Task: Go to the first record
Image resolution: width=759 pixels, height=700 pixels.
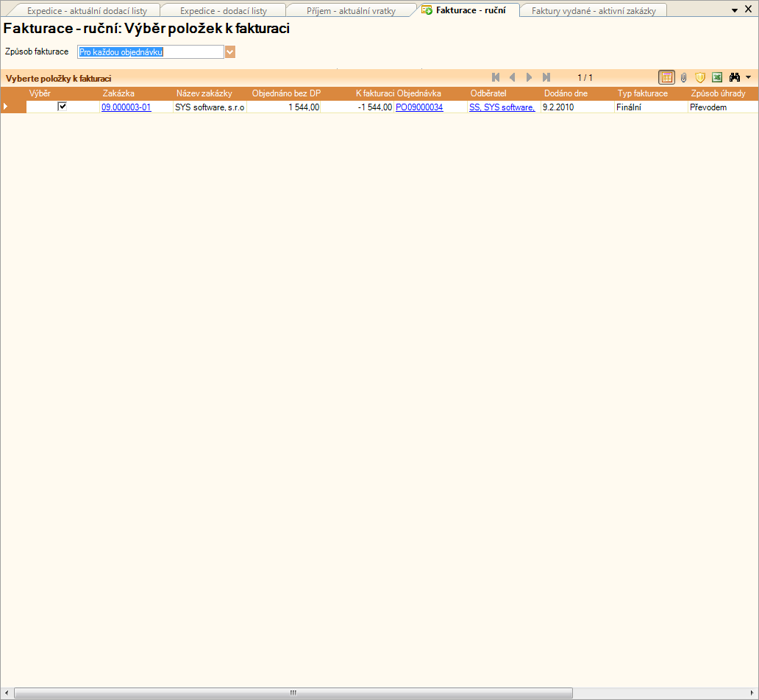Action: tap(496, 77)
